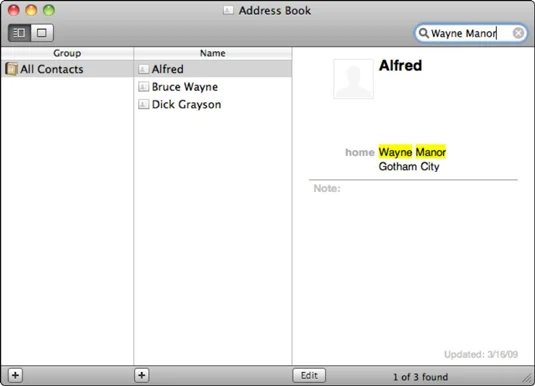Viewport: 535px width, 386px height.
Task: Select Bruce Wayne in the name list
Action: tap(213, 87)
